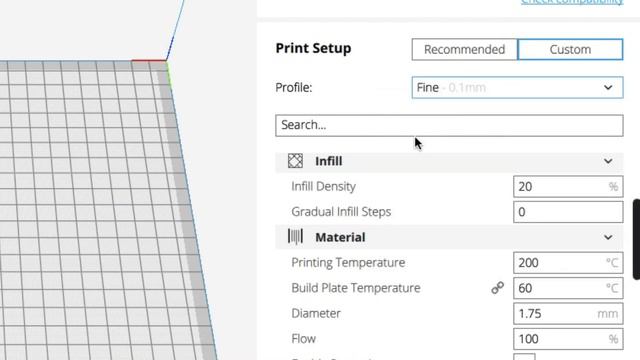Viewport: 640px width, 360px height.
Task: Edit the Infill Density value field
Action: pos(568,187)
